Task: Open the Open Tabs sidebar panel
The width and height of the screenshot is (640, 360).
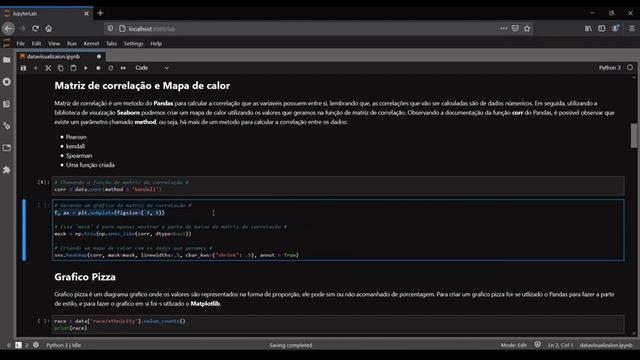Action: 7,148
